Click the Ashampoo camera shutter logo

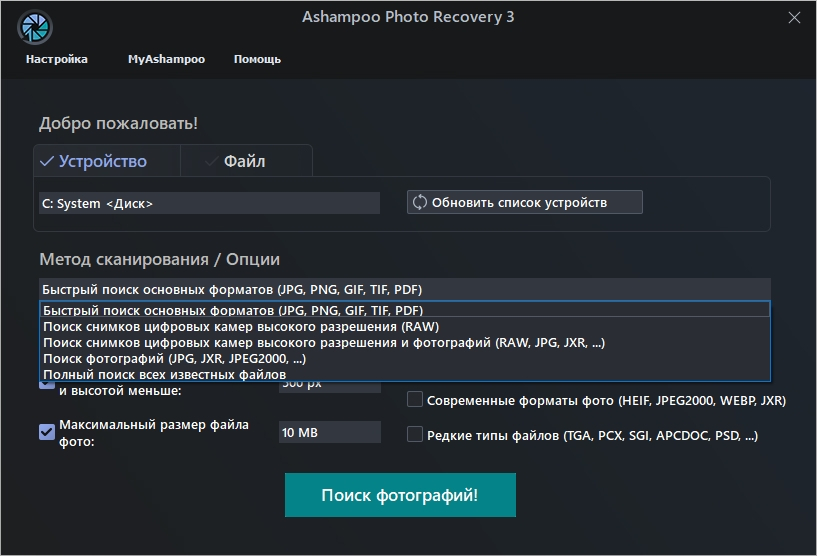(x=36, y=27)
